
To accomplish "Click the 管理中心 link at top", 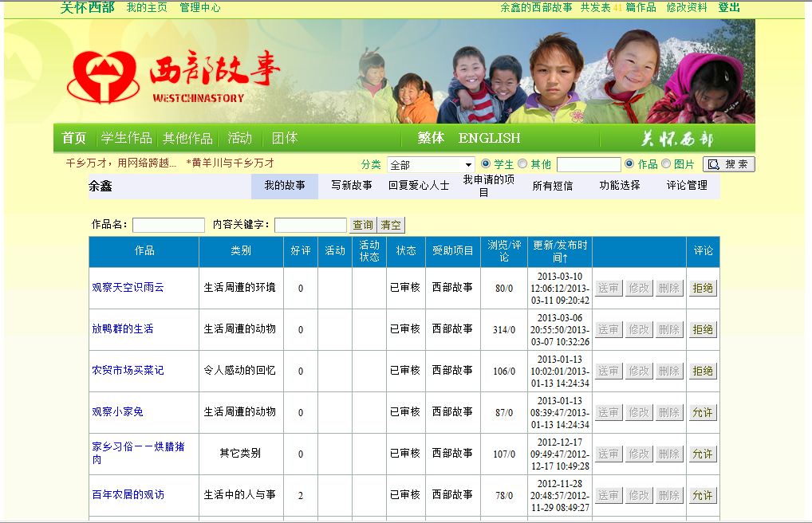I will [x=200, y=8].
